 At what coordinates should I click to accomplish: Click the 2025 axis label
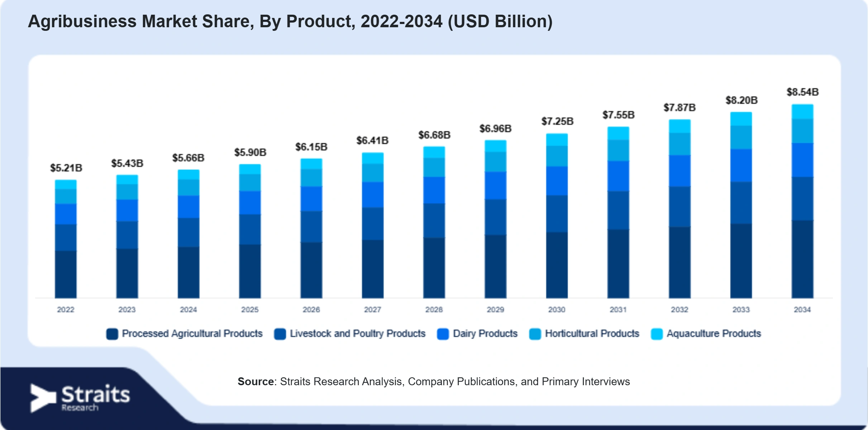click(x=250, y=310)
